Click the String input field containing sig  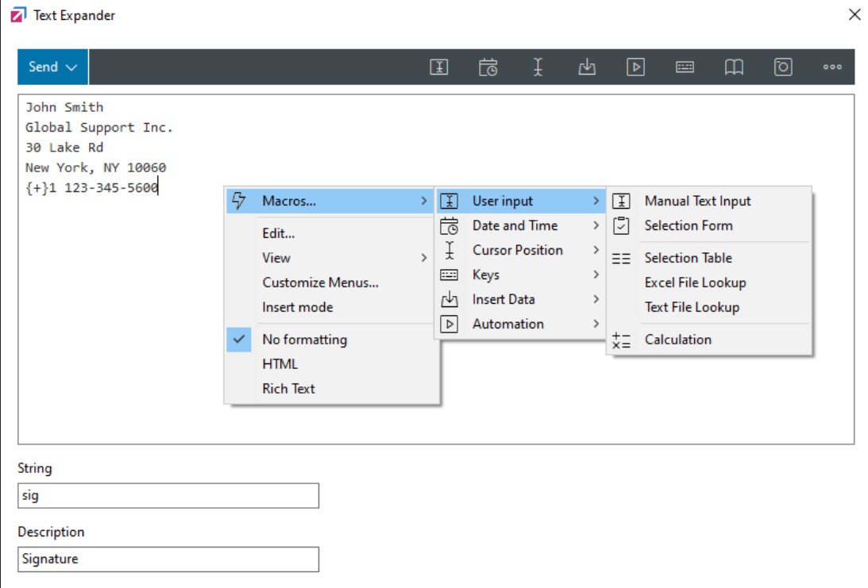pyautogui.click(x=168, y=496)
